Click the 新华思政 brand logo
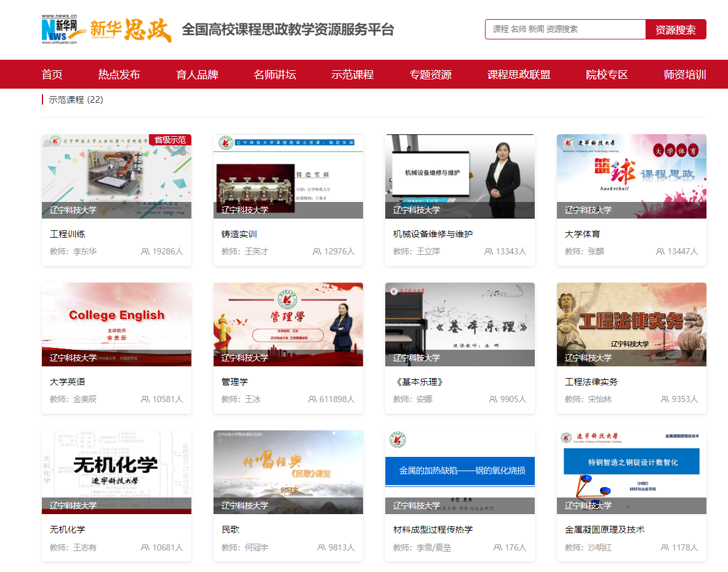This screenshot has width=728, height=572. 130,30
